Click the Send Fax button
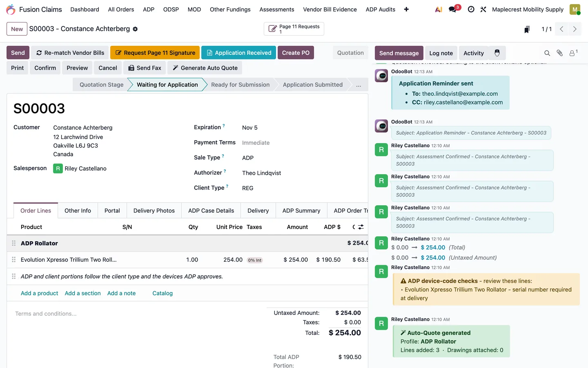This screenshot has height=368, width=588. click(145, 68)
